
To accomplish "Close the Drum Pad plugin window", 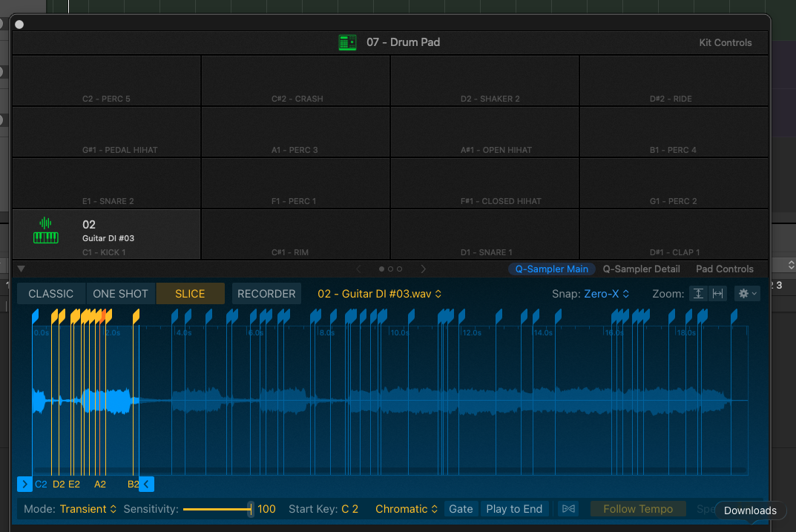I will [x=19, y=24].
